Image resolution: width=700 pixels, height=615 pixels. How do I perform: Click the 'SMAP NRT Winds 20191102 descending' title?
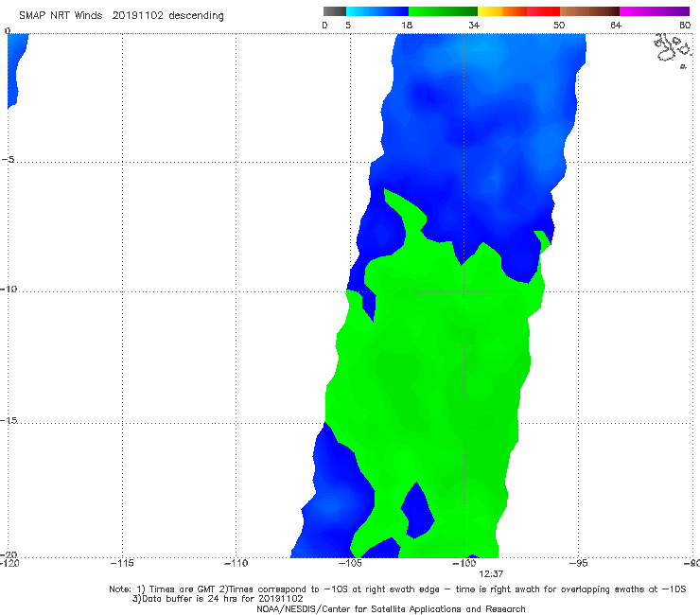121,16
